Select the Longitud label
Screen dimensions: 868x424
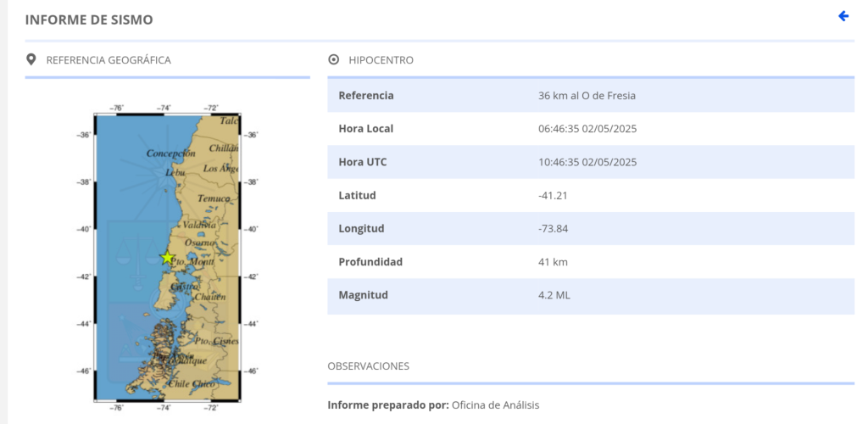[361, 229]
